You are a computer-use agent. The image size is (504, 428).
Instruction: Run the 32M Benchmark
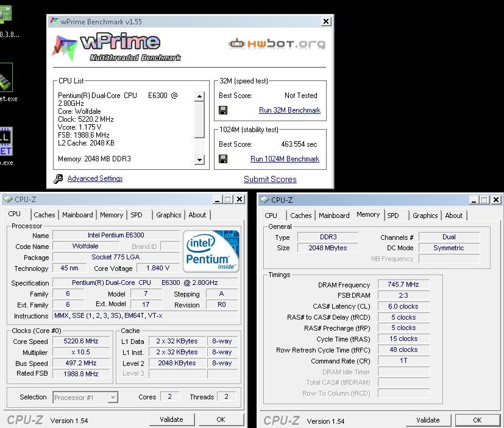pos(289,110)
